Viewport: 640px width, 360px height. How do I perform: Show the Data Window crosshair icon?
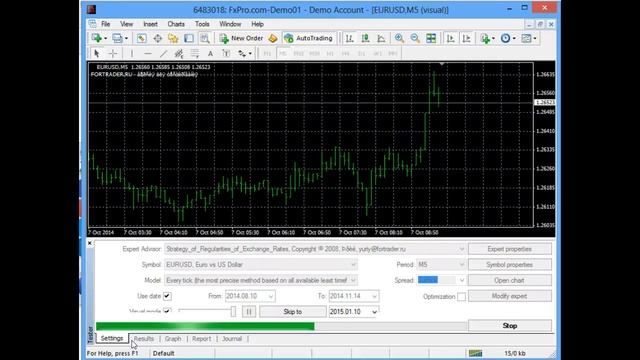[158, 38]
